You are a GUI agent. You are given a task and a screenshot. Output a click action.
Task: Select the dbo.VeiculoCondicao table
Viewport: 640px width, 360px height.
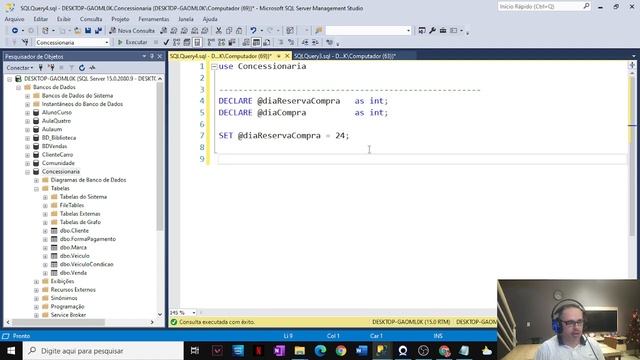pos(87,264)
